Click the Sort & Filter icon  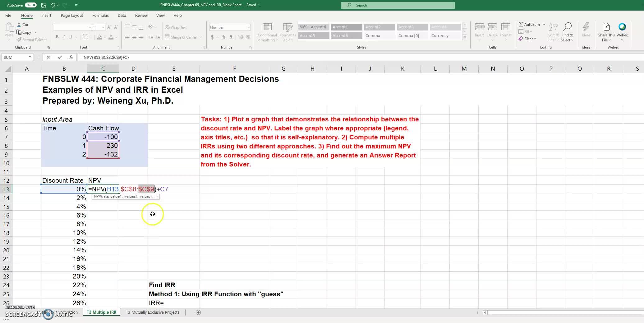click(553, 27)
